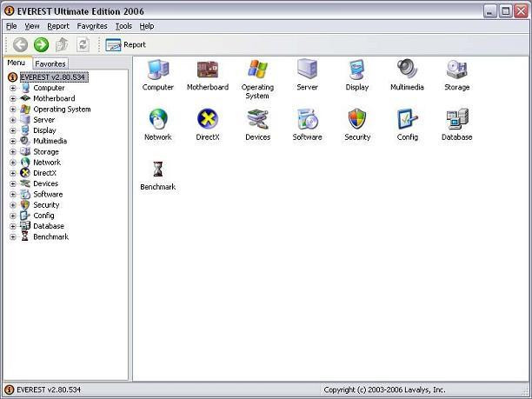532x399 pixels.
Task: Select Devices in the sidebar tree
Action: tap(45, 183)
